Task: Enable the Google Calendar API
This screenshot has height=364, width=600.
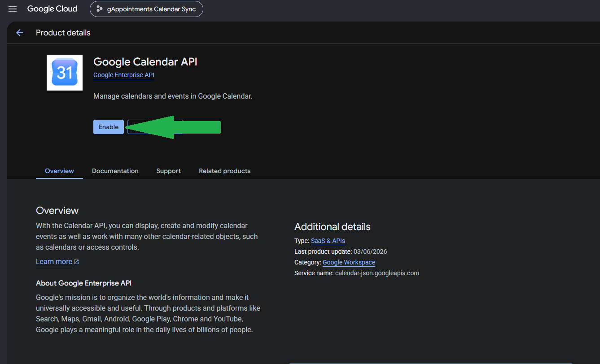Action: tap(109, 127)
